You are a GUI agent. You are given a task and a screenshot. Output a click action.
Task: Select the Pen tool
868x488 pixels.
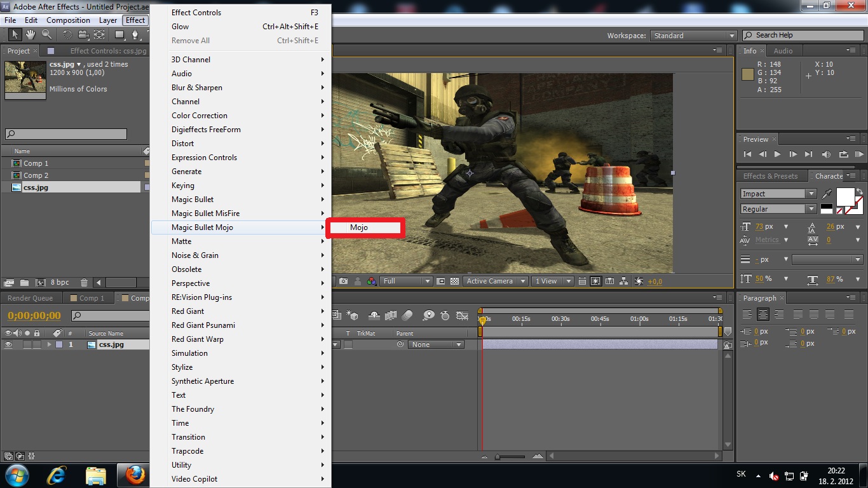(135, 35)
